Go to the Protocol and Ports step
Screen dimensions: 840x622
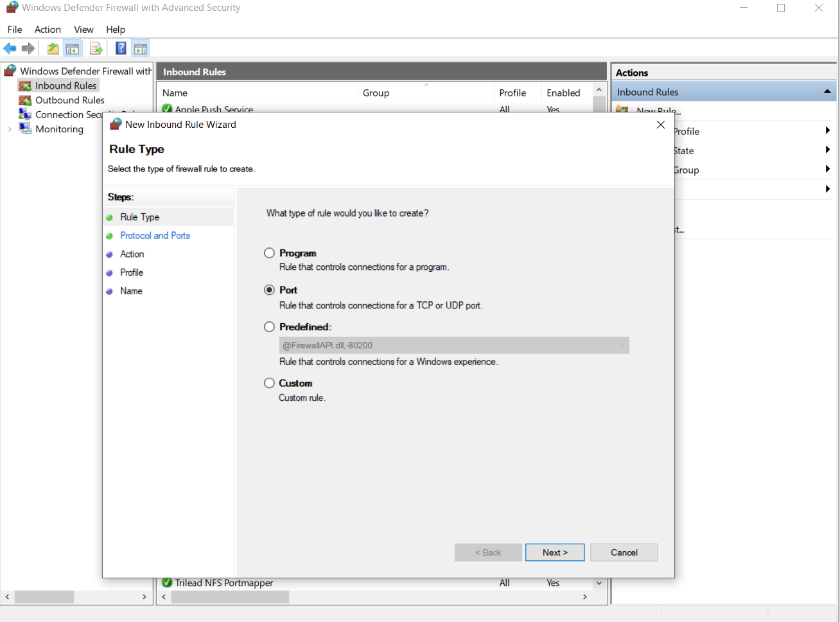point(155,236)
